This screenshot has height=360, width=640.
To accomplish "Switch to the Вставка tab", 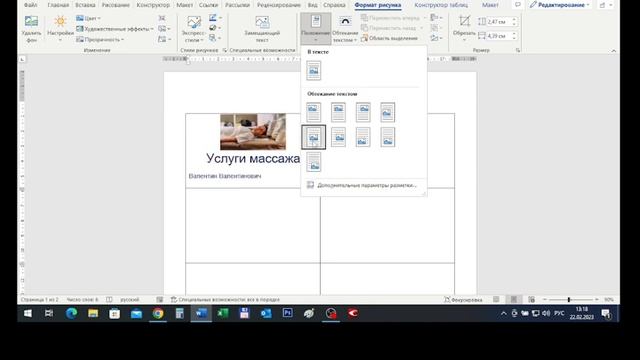I will pyautogui.click(x=85, y=5).
